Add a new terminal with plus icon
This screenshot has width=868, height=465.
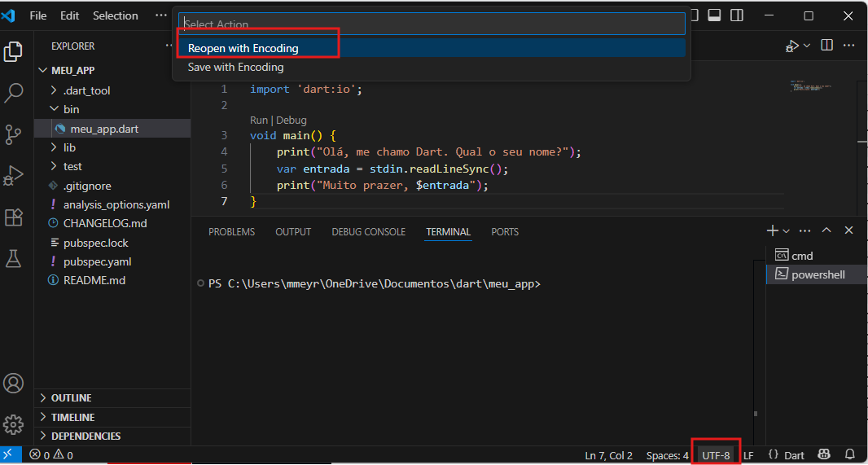point(772,230)
